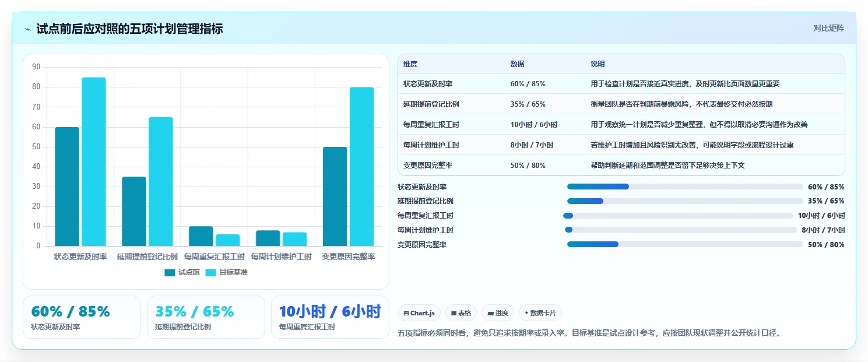This screenshot has height=362, width=868.
Task: Select the 表格 chip
Action: [461, 313]
